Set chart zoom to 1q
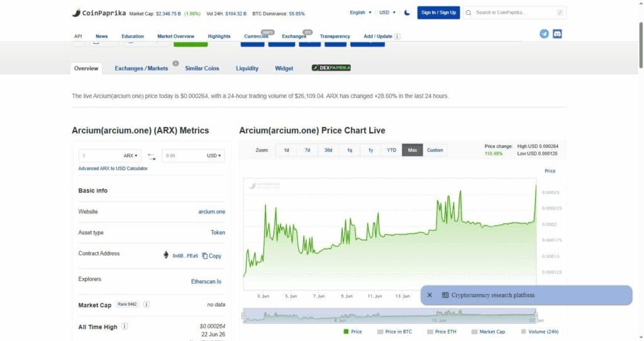Screen dimensions: 644x341 coord(350,150)
